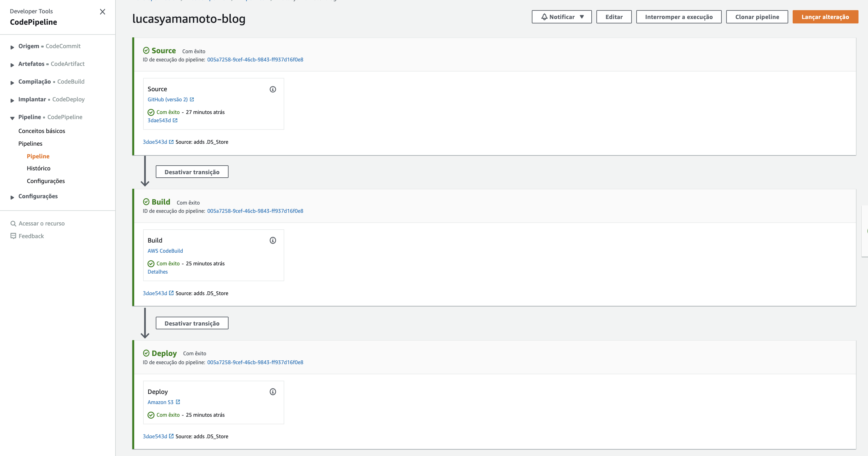Open info icon on Source action card
This screenshot has height=456, width=868.
coord(273,89)
